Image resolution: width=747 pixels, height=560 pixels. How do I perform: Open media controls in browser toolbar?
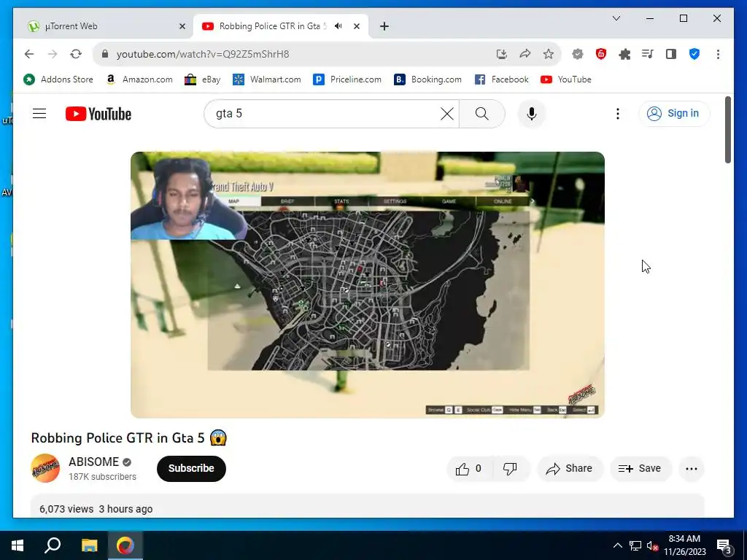click(x=648, y=54)
